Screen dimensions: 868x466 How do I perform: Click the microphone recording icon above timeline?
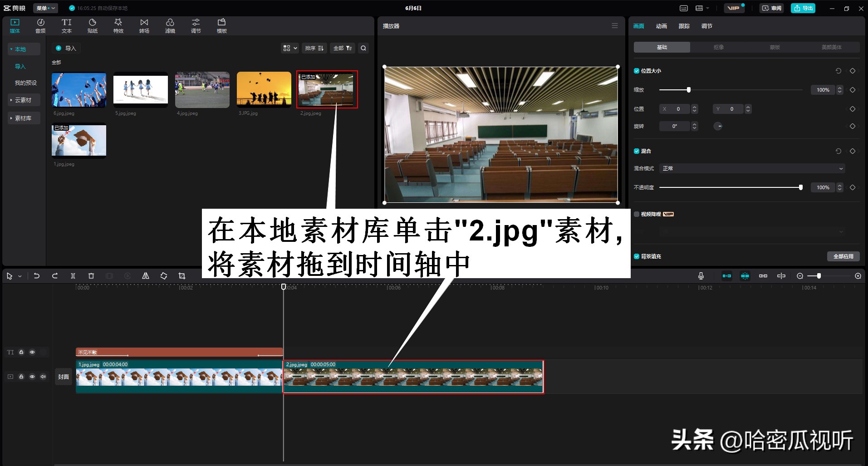click(x=701, y=275)
